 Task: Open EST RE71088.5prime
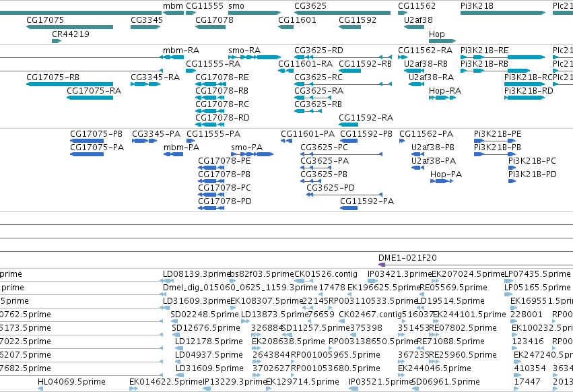point(450,341)
